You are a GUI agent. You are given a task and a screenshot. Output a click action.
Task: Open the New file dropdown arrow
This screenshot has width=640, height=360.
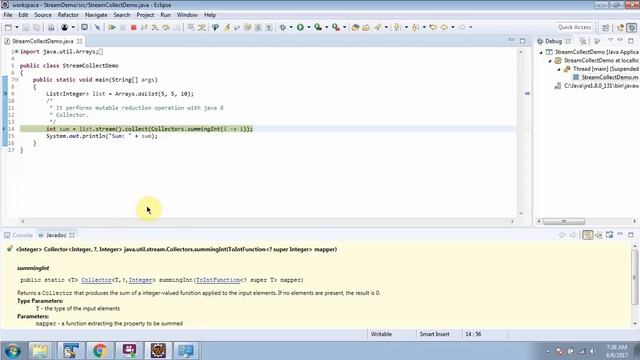(17, 27)
